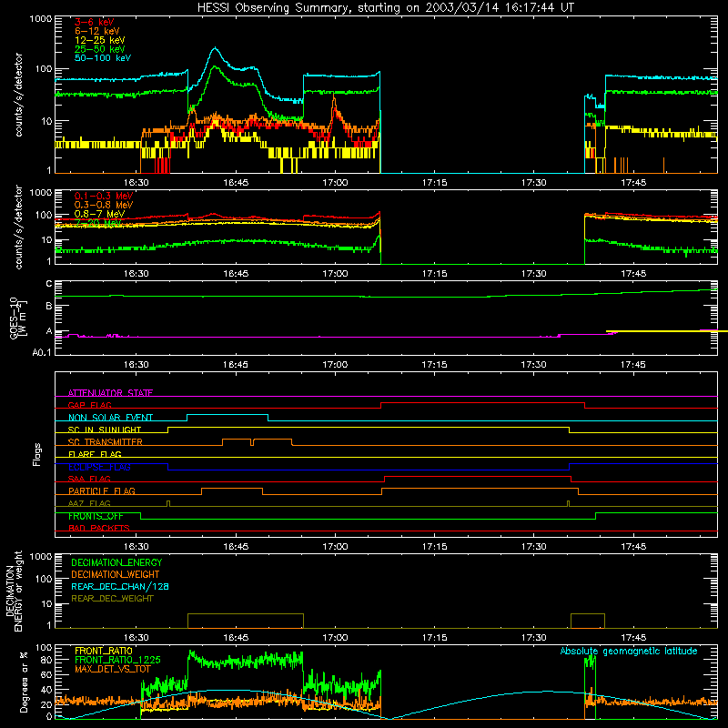Click the GAP_FLAG label
The width and height of the screenshot is (728, 728).
[x=89, y=405]
